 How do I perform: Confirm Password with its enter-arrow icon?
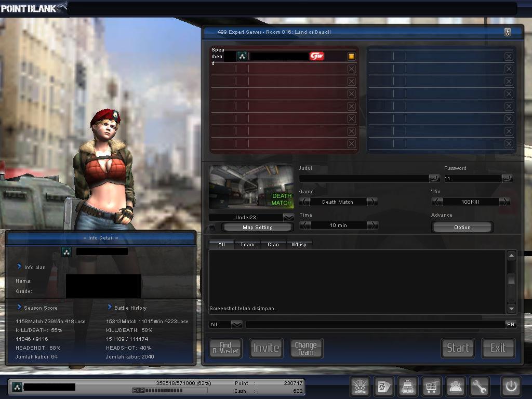tap(507, 178)
